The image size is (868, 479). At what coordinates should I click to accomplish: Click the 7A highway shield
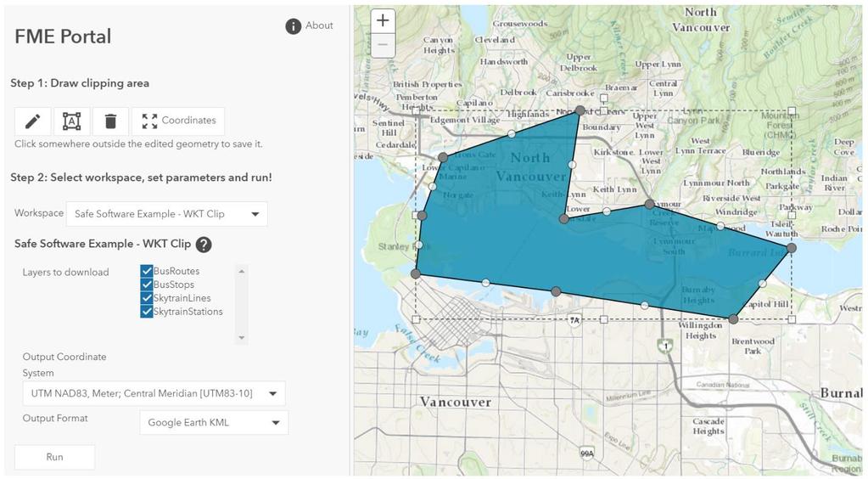coord(575,320)
